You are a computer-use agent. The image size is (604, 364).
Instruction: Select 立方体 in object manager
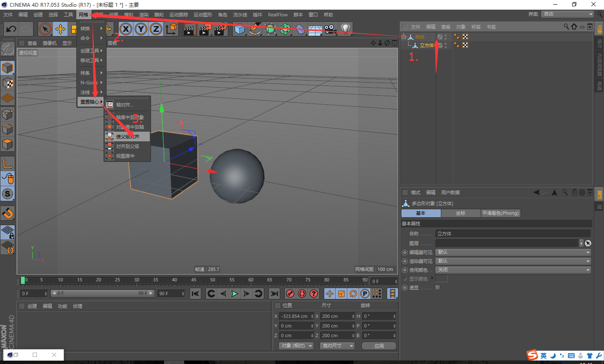(x=427, y=45)
